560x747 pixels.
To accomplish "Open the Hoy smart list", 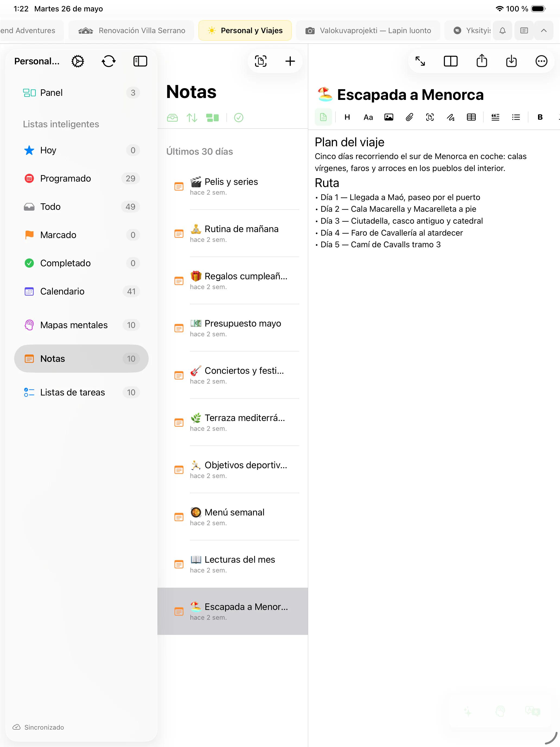I will (81, 150).
